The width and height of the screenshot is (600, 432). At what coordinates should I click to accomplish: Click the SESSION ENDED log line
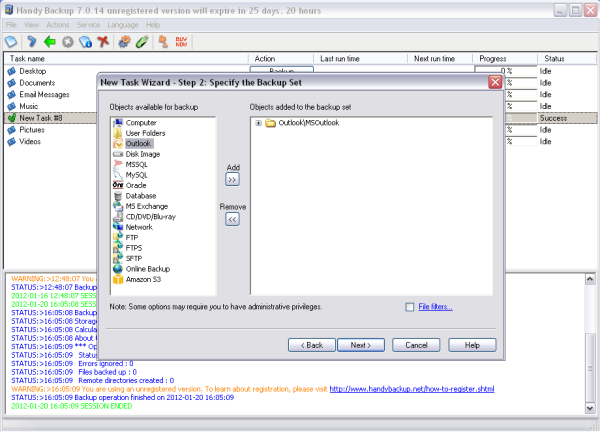click(72, 406)
